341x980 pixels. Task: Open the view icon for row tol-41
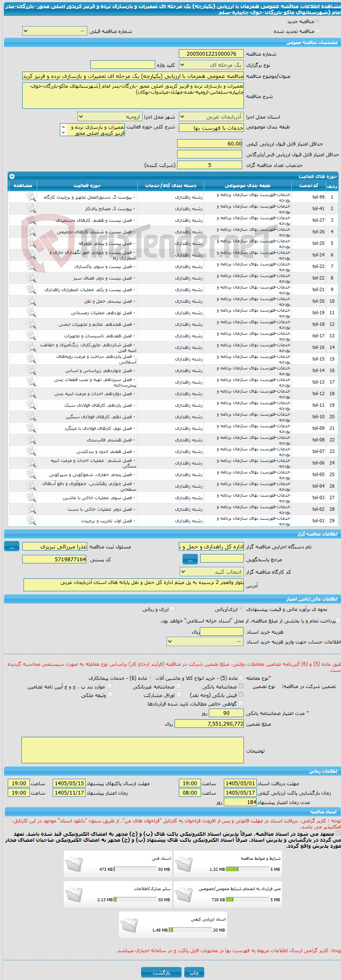(31, 209)
